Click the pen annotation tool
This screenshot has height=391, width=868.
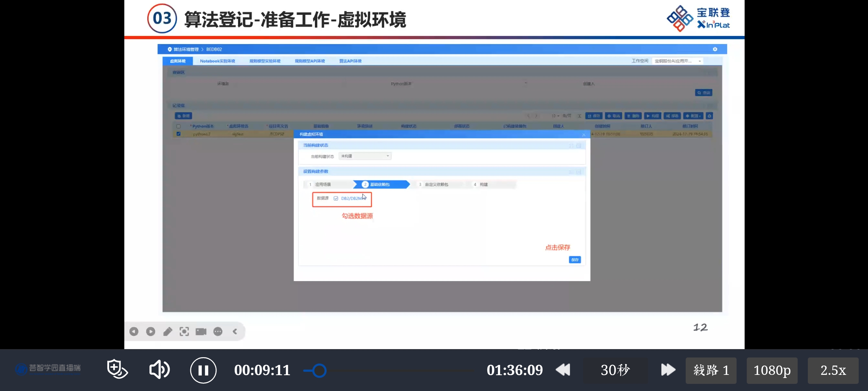(x=167, y=331)
